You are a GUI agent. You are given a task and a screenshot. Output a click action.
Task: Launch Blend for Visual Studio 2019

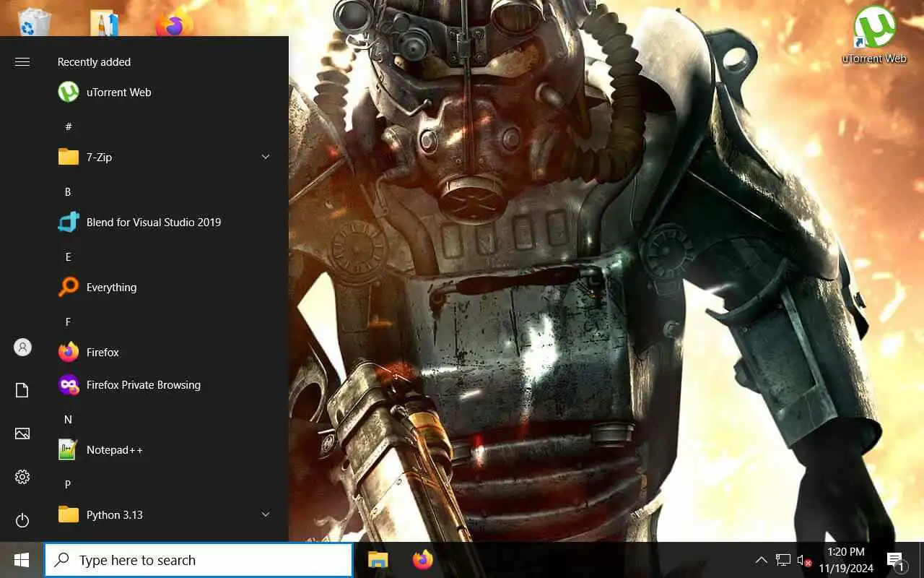click(x=166, y=222)
